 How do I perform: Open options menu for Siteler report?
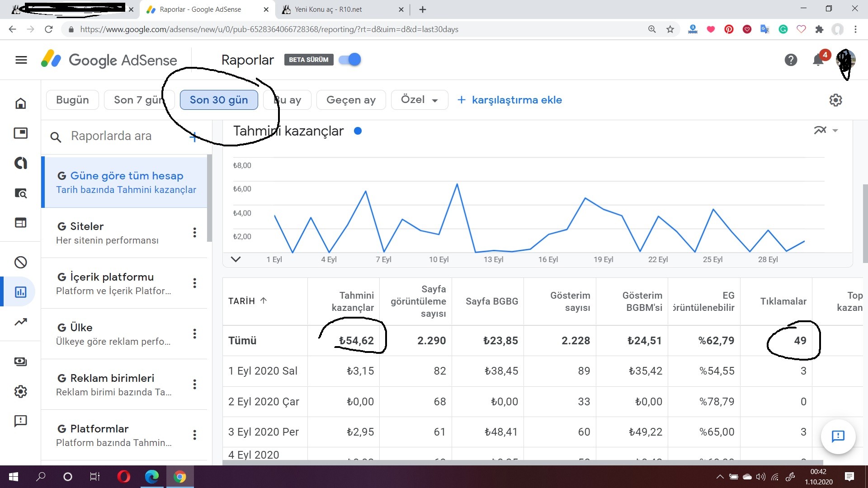(x=194, y=233)
